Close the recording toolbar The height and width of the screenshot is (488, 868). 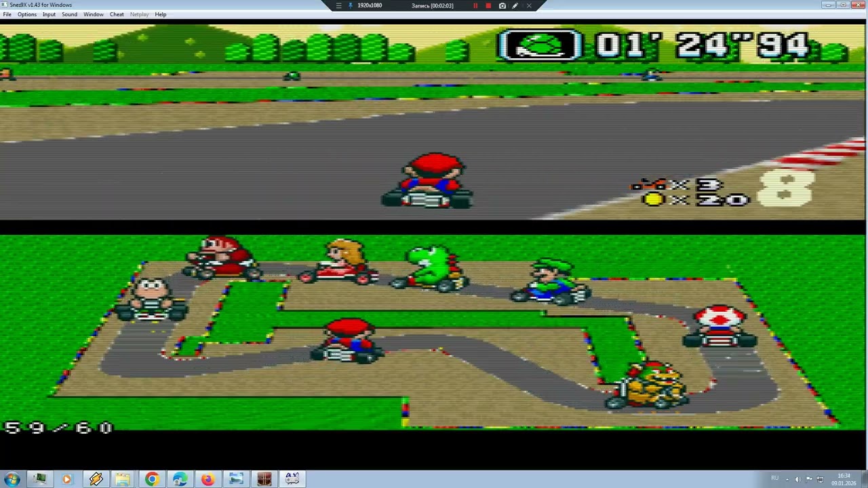[529, 5]
